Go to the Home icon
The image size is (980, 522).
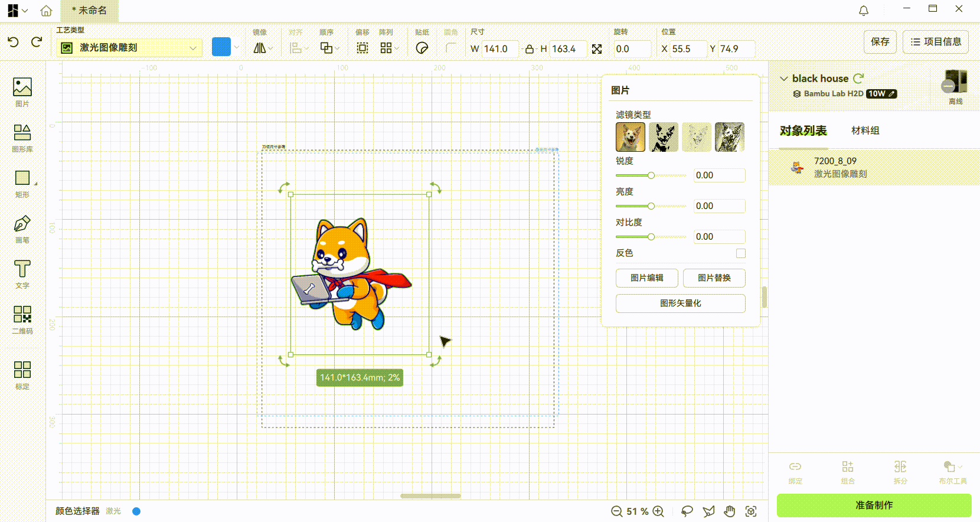click(x=46, y=11)
